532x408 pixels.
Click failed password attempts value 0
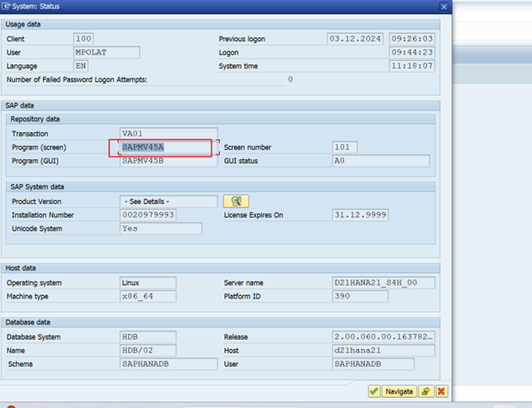[x=290, y=79]
